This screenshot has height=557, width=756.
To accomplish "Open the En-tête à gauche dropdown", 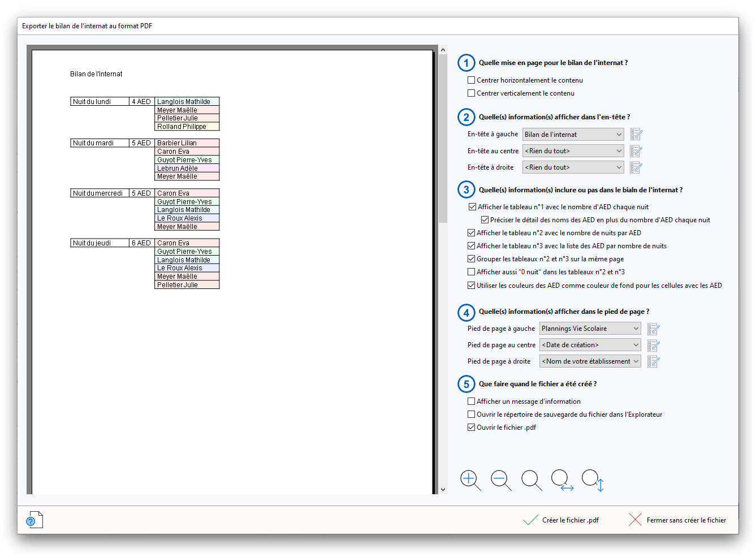I will [x=573, y=135].
